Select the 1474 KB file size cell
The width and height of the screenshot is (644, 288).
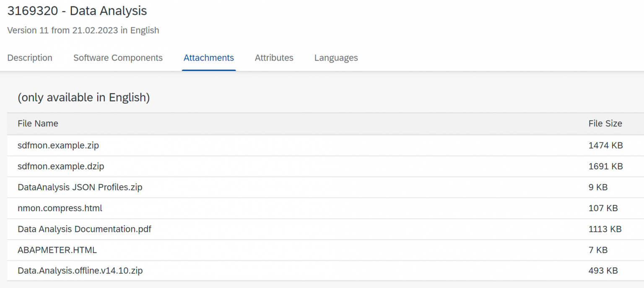pos(605,146)
